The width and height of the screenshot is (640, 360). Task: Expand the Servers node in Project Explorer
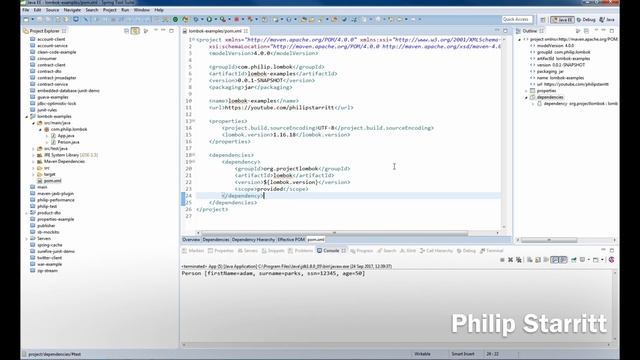click(27, 239)
